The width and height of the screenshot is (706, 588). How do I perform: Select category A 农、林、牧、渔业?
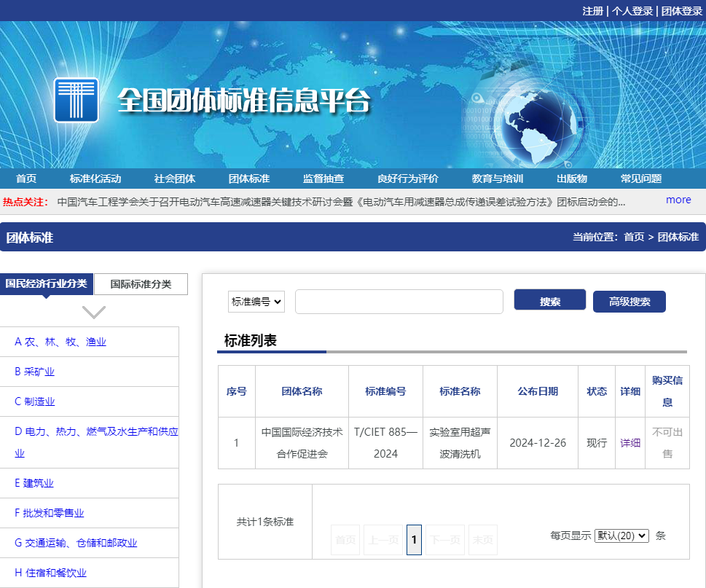tap(60, 342)
